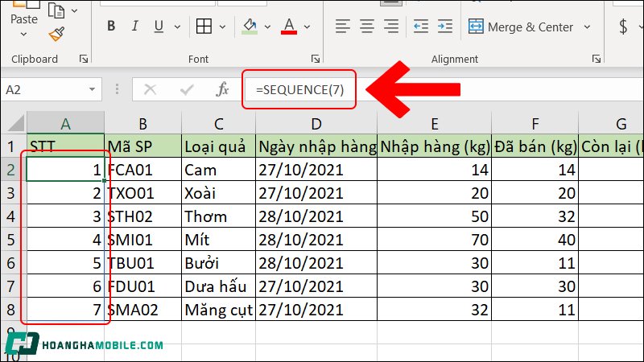Expand the Name Box dropdown
Viewport: 644px width, 362px height.
92,89
